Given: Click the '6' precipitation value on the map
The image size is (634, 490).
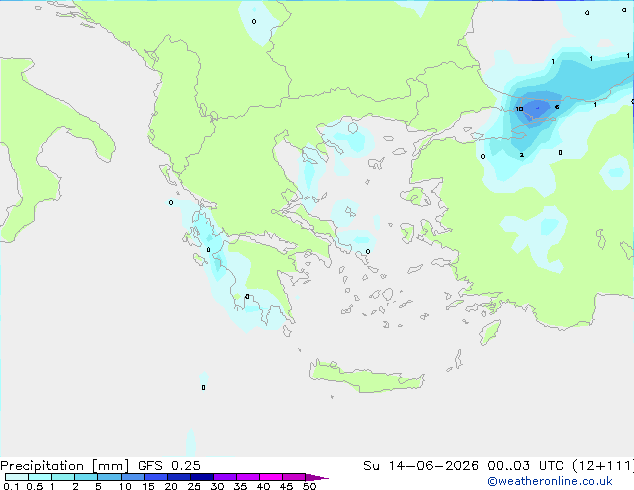Looking at the screenshot, I should [557, 107].
